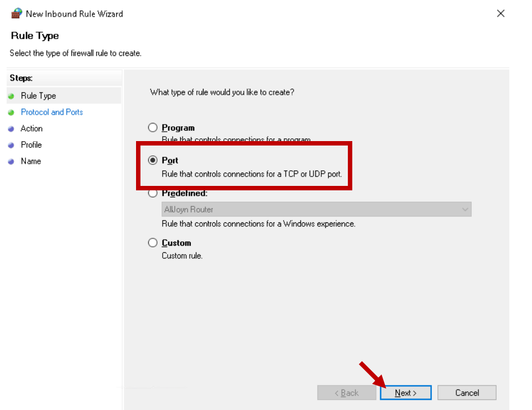This screenshot has width=532, height=410.
Task: Choose the Port radio button option
Action: [153, 160]
